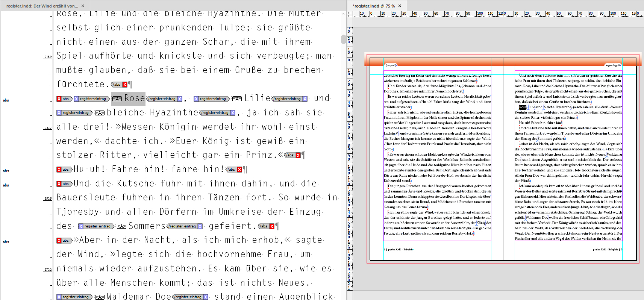644x300 pixels.
Task: Select opening register-eintrag tag before bleiche Hyazinthe
Action: 75,113
